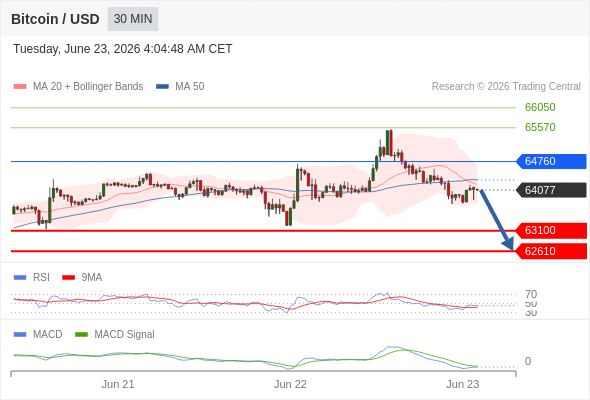The height and width of the screenshot is (400, 590).
Task: Click the 65570 resistance level label
Action: pos(540,127)
